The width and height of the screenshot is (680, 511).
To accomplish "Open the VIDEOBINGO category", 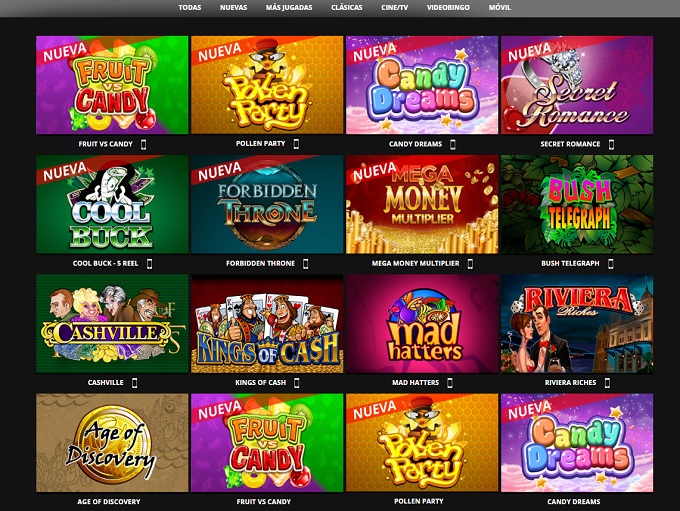I will [x=448, y=7].
